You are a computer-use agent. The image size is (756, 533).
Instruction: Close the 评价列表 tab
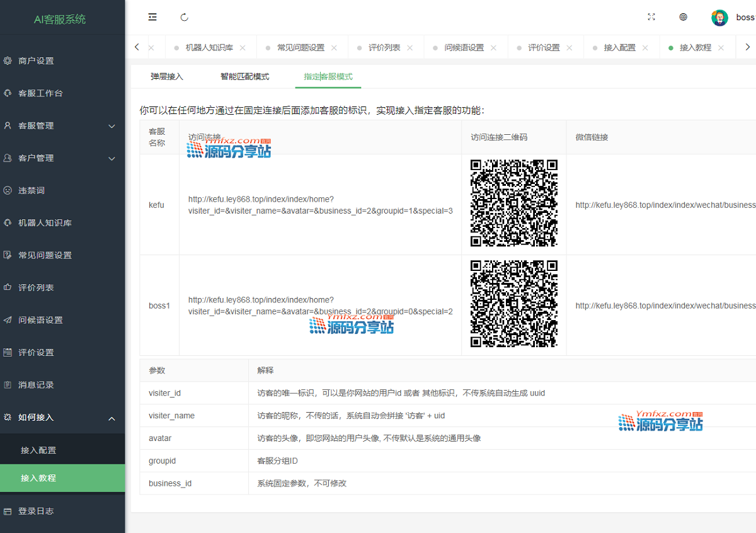tap(409, 48)
